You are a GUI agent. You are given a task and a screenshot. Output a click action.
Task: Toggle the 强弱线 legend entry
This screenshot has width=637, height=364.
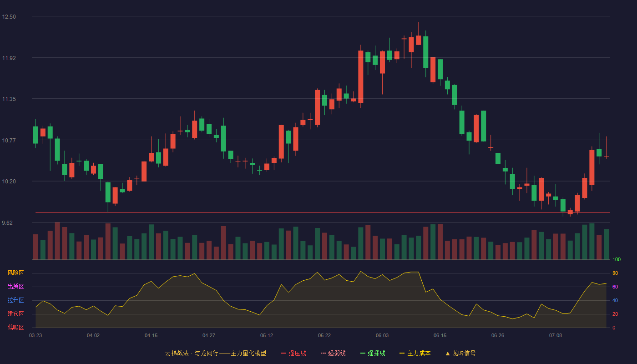[333, 353]
